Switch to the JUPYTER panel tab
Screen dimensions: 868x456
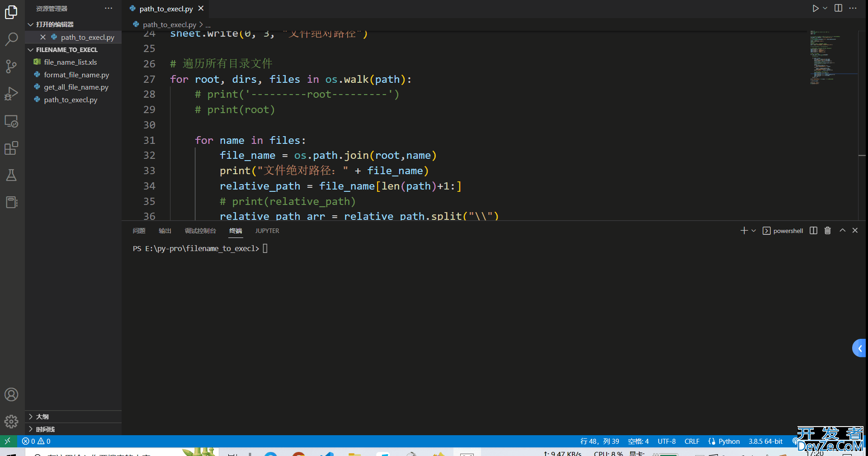click(x=267, y=231)
